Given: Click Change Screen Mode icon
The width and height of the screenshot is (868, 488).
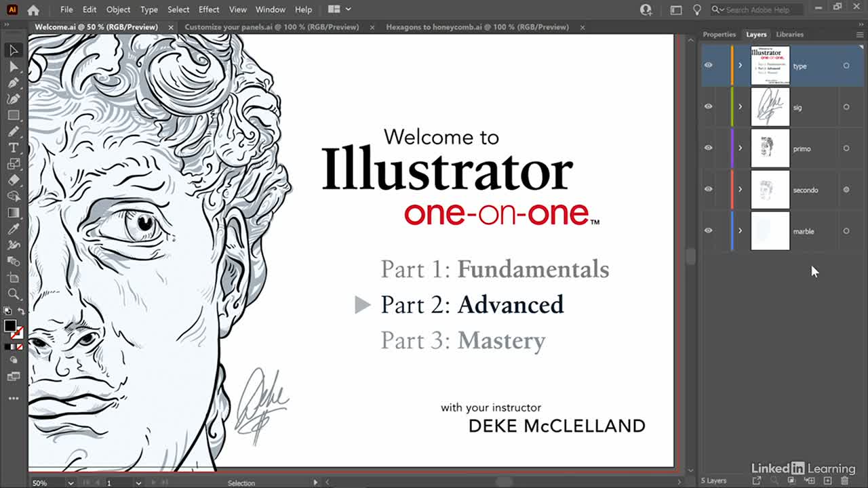Looking at the screenshot, I should pyautogui.click(x=13, y=377).
